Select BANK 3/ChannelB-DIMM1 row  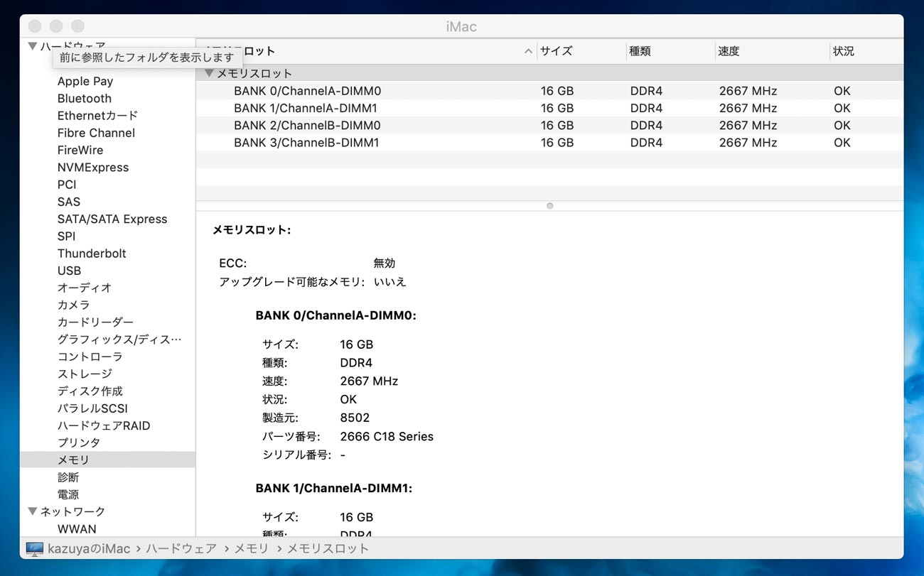(549, 142)
